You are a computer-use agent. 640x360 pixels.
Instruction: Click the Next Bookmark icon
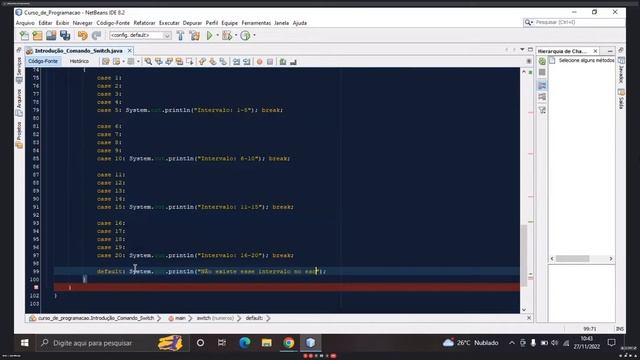pos(213,62)
